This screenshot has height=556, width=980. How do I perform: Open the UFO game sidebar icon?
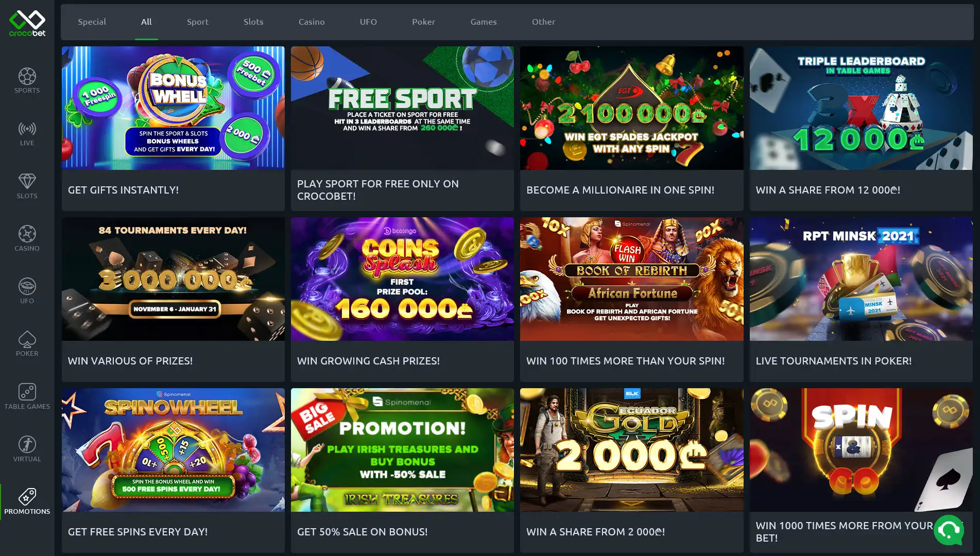(x=27, y=291)
